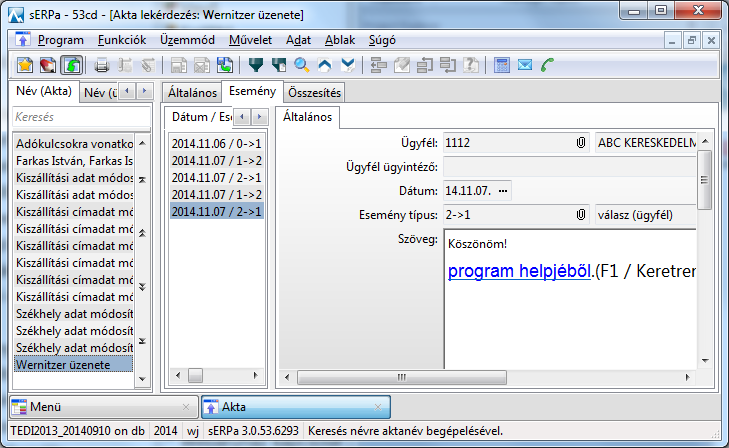Select the inner Általános tab above Ügyfél
Screen dimensions: 729x448
(x=307, y=117)
